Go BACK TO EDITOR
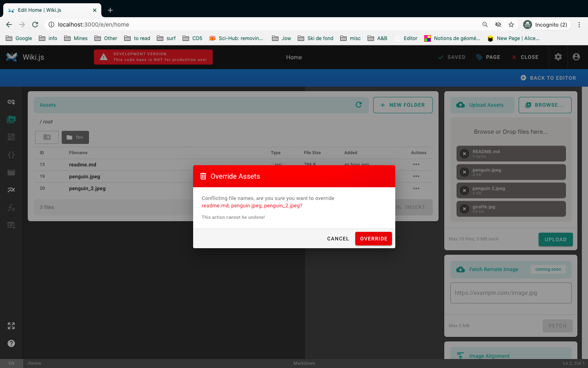Viewport: 588px width, 368px height. point(548,78)
